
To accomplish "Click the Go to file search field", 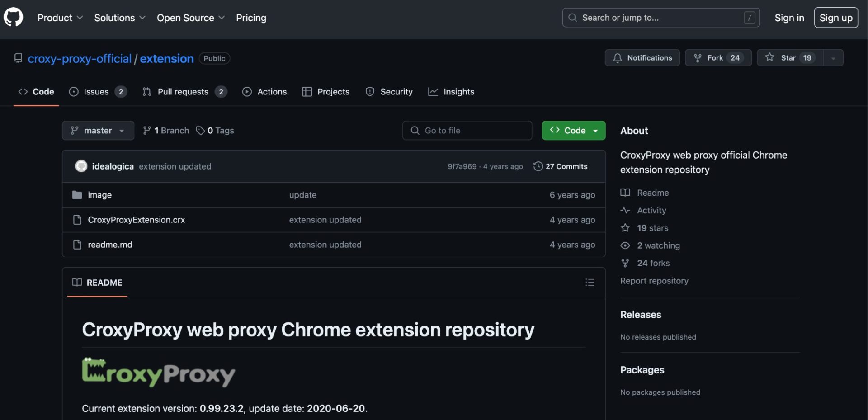I will [467, 130].
